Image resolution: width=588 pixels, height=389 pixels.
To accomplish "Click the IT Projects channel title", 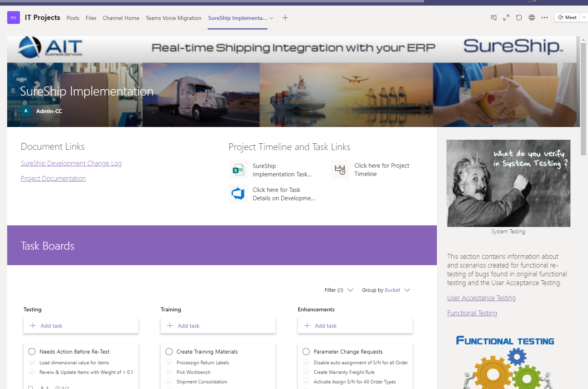I will [42, 18].
